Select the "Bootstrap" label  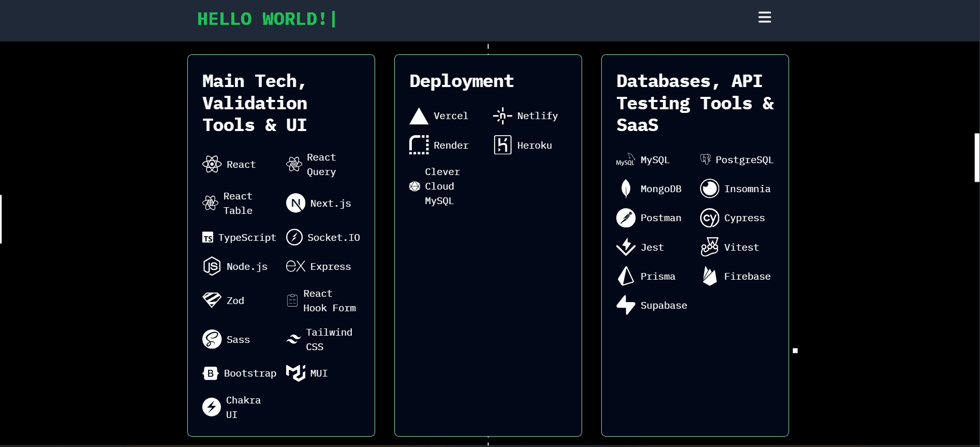(250, 373)
